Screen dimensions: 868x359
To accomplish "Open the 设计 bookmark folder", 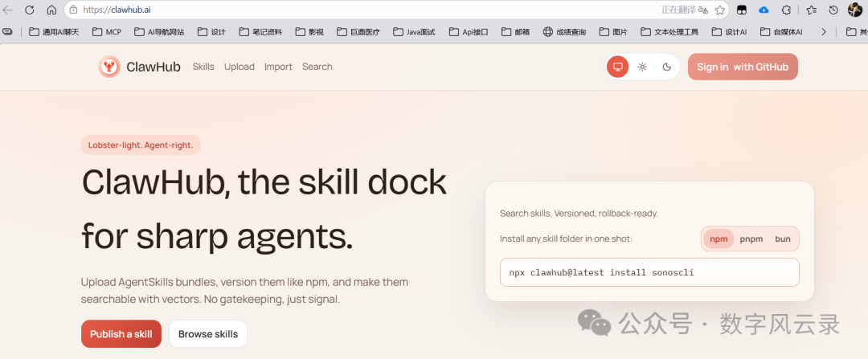I will click(212, 32).
